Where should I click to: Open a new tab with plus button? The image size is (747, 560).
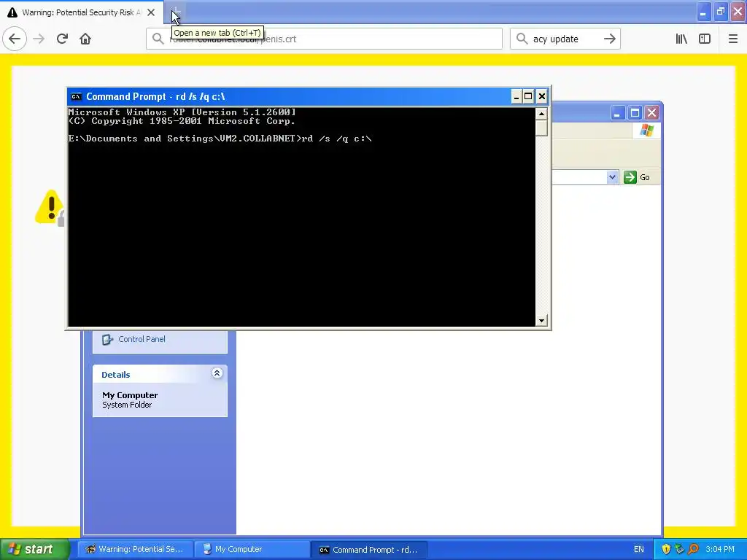(175, 12)
